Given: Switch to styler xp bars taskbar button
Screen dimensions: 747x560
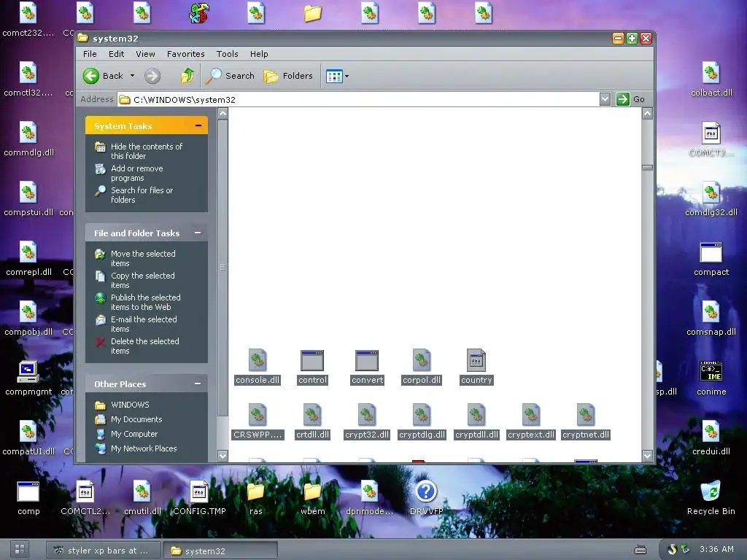Looking at the screenshot, I should click(102, 551).
